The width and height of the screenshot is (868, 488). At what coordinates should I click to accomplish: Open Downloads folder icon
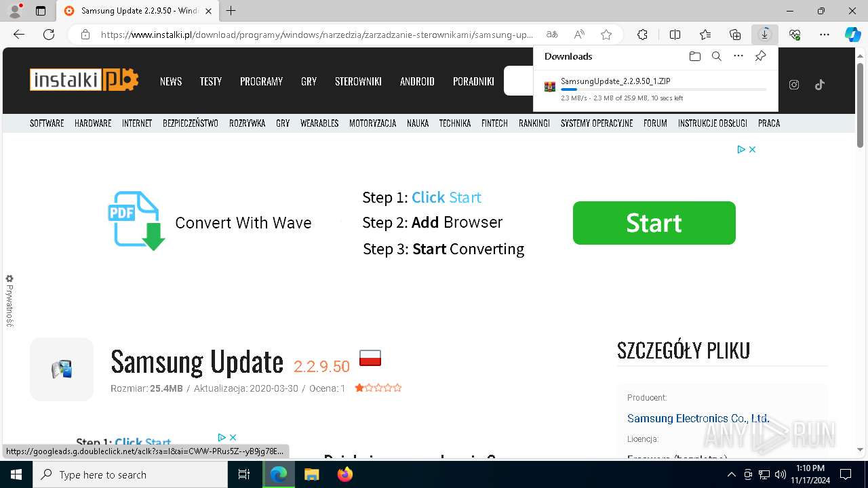(694, 56)
